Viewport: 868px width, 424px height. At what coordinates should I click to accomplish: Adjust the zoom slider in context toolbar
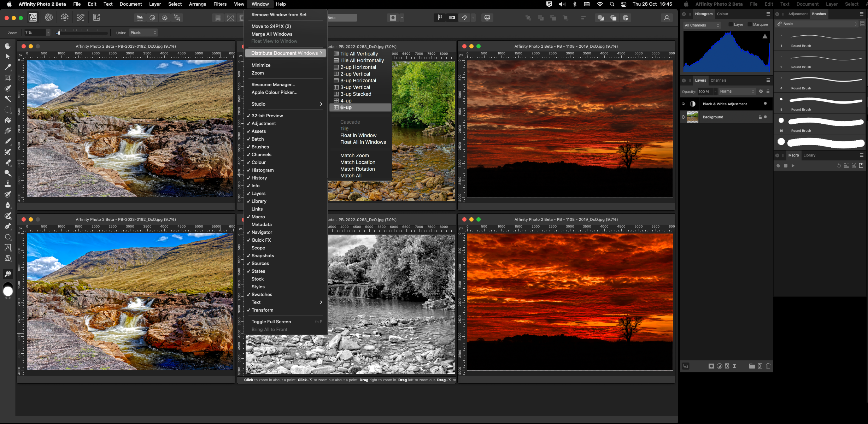pyautogui.click(x=59, y=33)
